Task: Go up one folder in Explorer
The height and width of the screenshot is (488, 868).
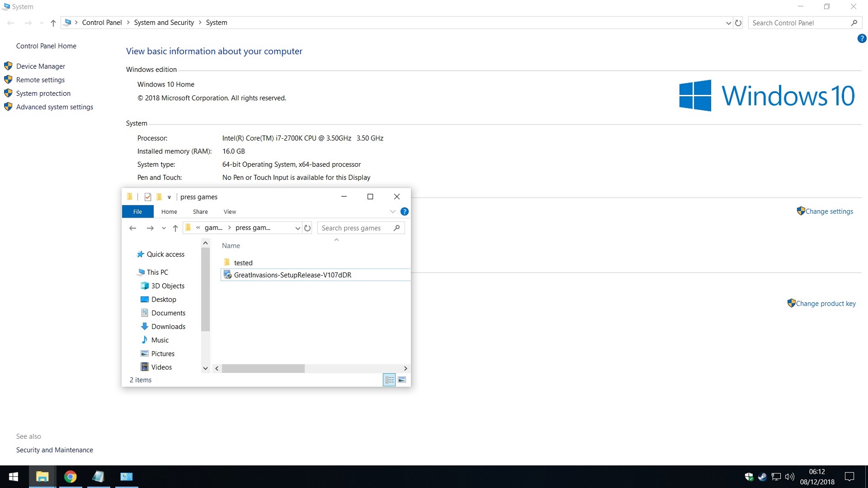Action: [x=175, y=228]
